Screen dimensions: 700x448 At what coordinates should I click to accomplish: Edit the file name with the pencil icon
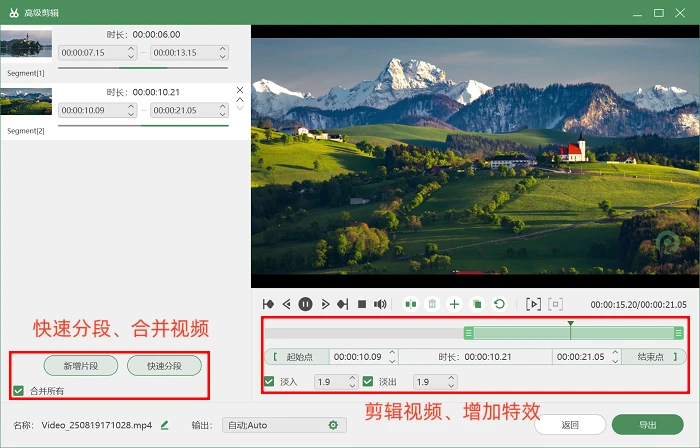coord(164,425)
